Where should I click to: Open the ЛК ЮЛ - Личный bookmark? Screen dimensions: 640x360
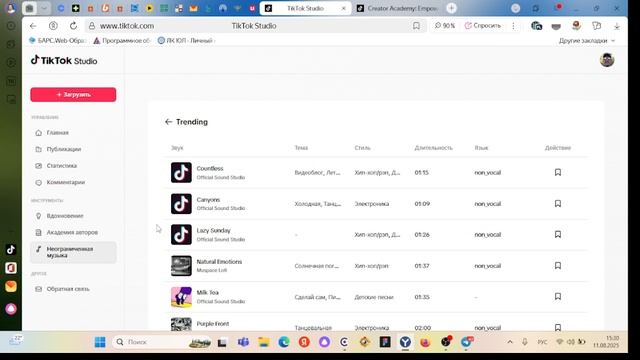tap(186, 40)
